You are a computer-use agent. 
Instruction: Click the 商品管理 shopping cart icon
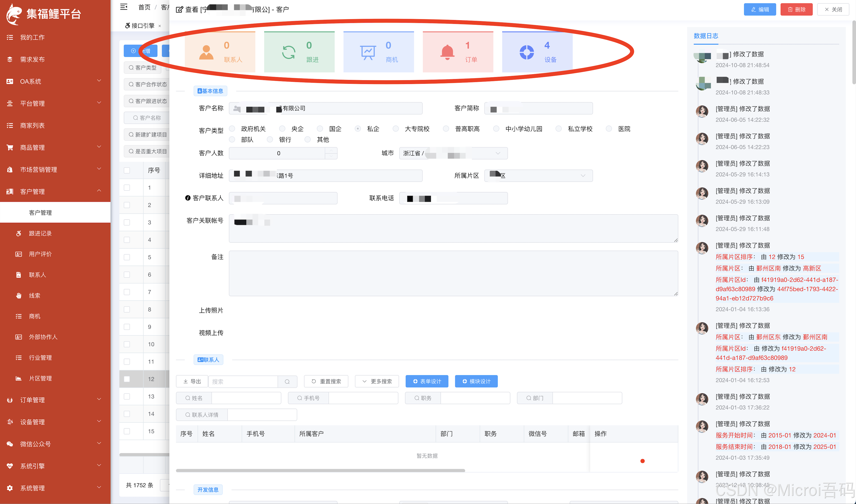click(x=10, y=147)
